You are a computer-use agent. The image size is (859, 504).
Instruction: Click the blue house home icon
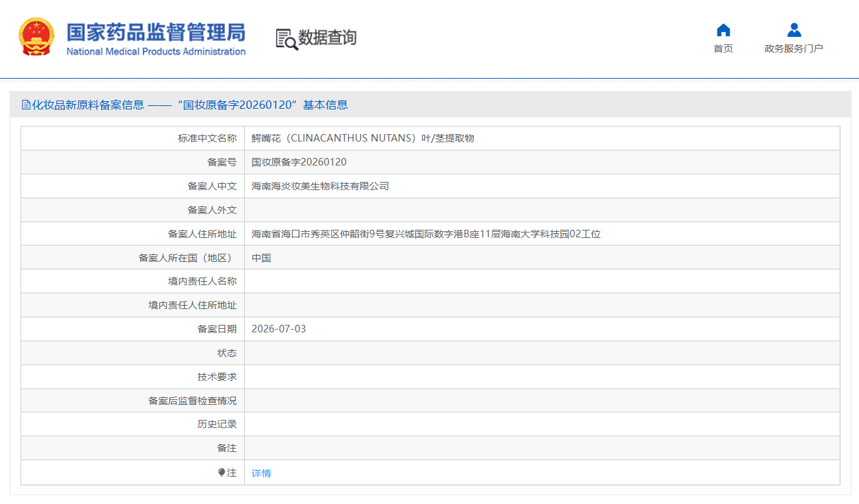[x=723, y=30]
